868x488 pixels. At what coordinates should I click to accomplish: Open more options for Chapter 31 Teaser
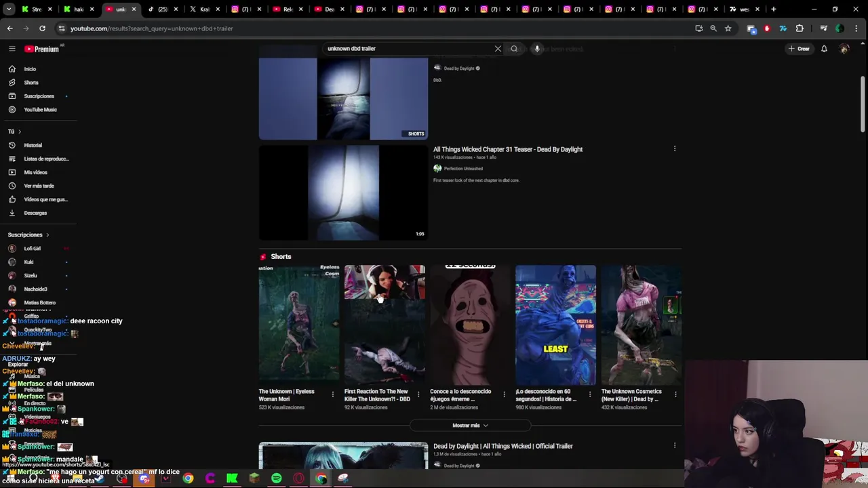pyautogui.click(x=674, y=149)
